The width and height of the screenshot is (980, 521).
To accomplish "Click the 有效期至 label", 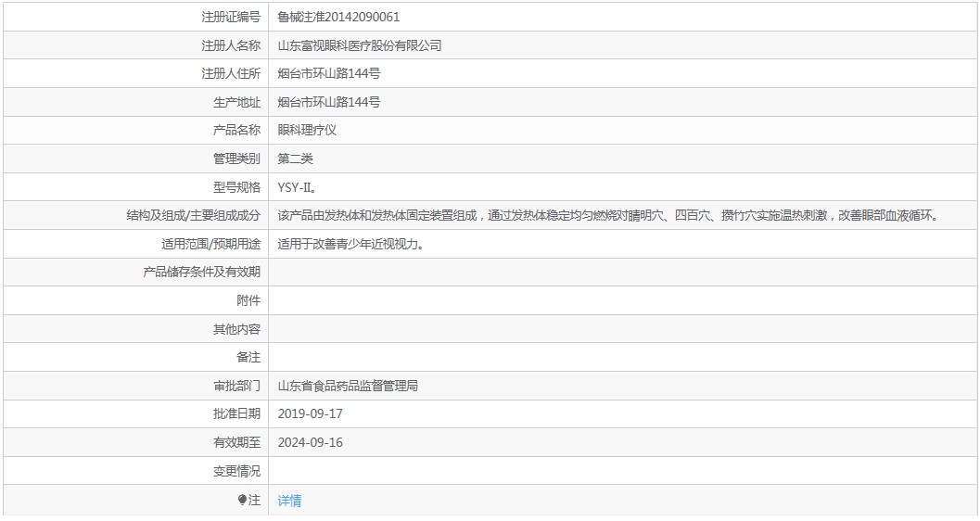I will click(236, 442).
